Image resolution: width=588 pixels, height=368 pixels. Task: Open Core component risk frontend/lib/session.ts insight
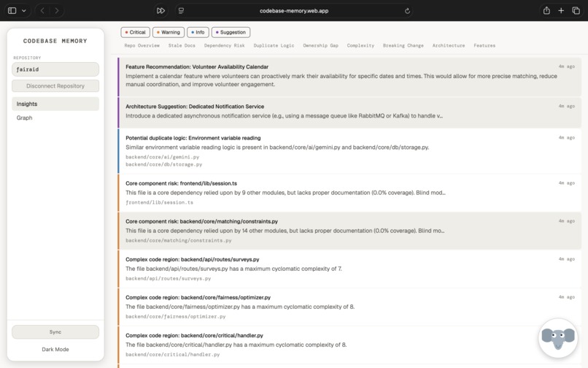coord(349,193)
